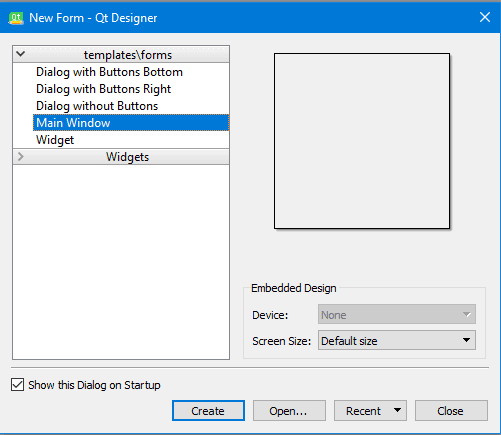Select Dialog with Buttons Bottom template
The image size is (501, 435).
point(109,72)
